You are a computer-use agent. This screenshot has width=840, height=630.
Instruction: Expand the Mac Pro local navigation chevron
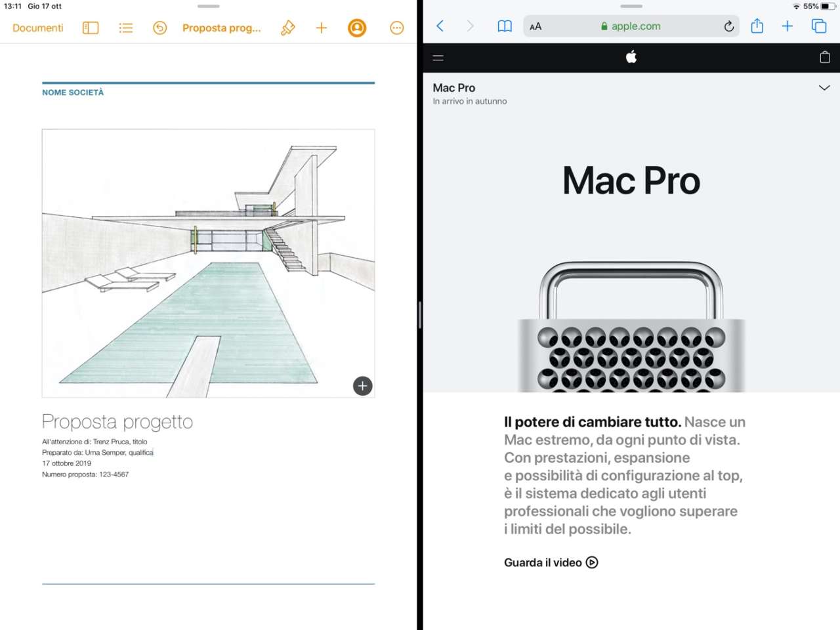824,88
